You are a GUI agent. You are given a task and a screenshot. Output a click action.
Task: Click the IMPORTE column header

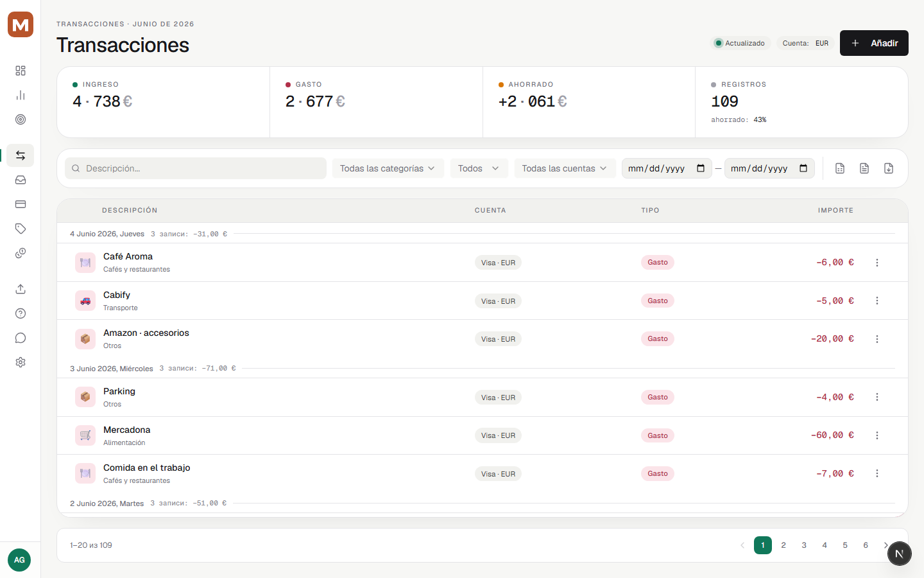[x=835, y=210]
